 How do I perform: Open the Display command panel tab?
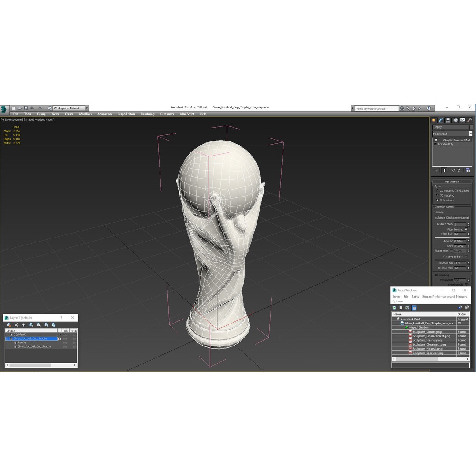point(462,120)
